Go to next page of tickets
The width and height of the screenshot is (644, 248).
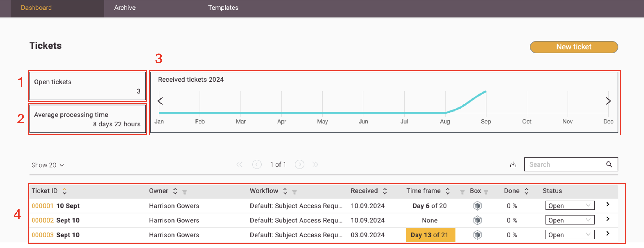pyautogui.click(x=300, y=164)
